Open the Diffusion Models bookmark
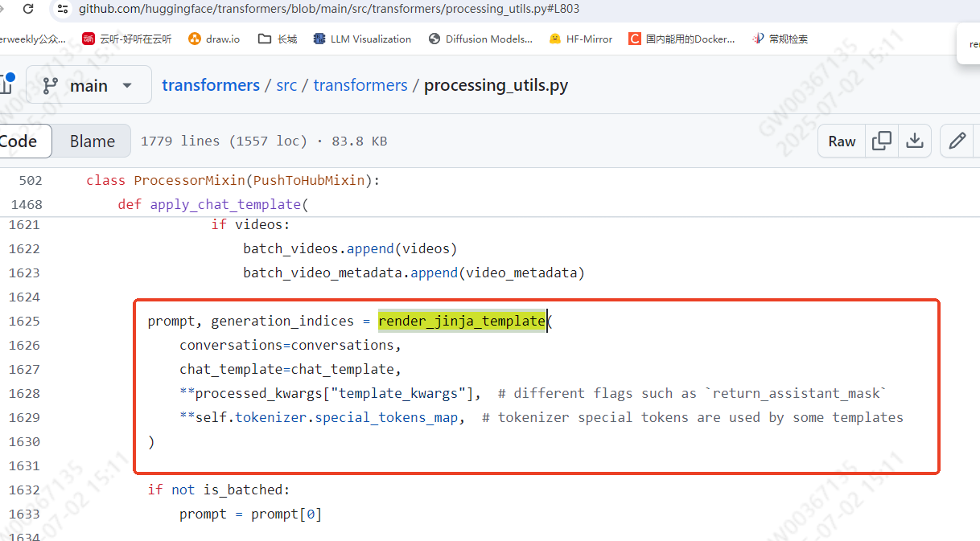 [x=480, y=39]
